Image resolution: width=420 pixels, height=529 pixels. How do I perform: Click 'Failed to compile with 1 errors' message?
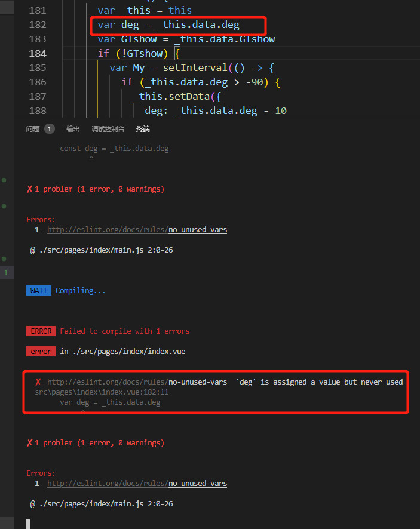(x=125, y=331)
